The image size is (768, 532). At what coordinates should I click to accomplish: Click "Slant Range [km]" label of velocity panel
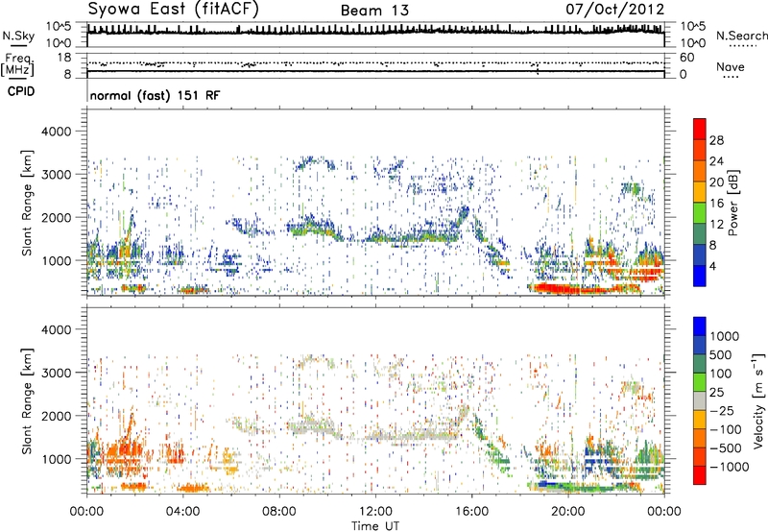(x=28, y=400)
